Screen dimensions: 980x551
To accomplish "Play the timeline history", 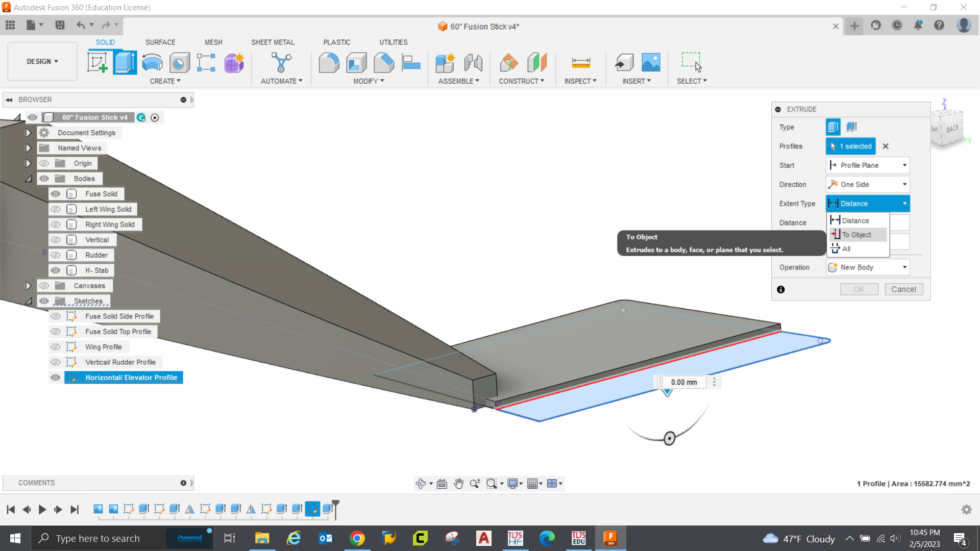I will point(42,509).
